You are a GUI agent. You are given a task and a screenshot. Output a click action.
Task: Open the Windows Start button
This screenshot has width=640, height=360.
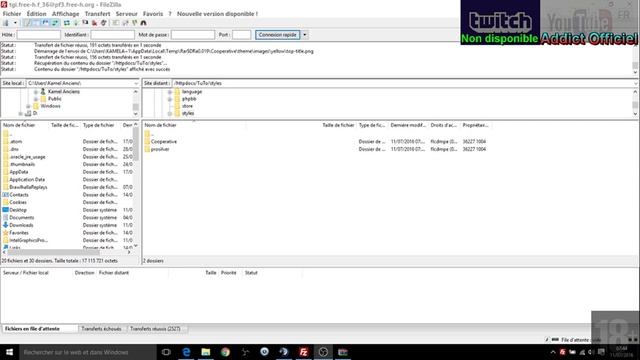pyautogui.click(x=9, y=352)
